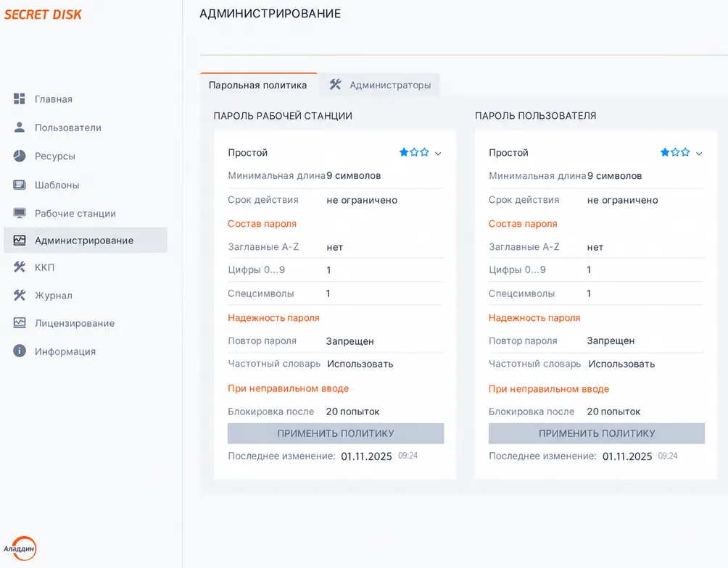Click Спецсимволы value in user password card
The width and height of the screenshot is (728, 568).
click(x=589, y=293)
